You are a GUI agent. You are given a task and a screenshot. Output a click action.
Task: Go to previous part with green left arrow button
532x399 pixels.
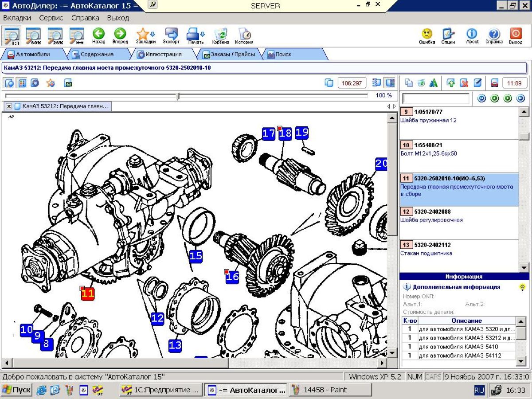[x=495, y=98]
